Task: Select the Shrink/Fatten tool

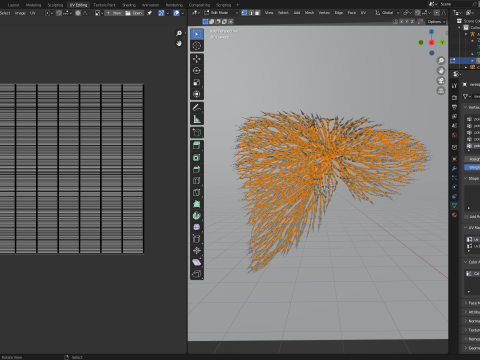Action: [197, 251]
